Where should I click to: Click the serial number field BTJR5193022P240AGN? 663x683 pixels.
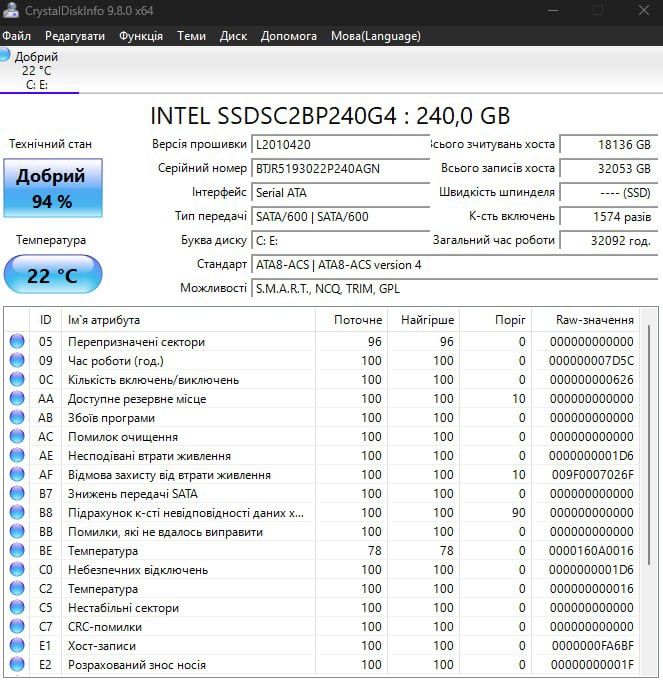coord(340,169)
